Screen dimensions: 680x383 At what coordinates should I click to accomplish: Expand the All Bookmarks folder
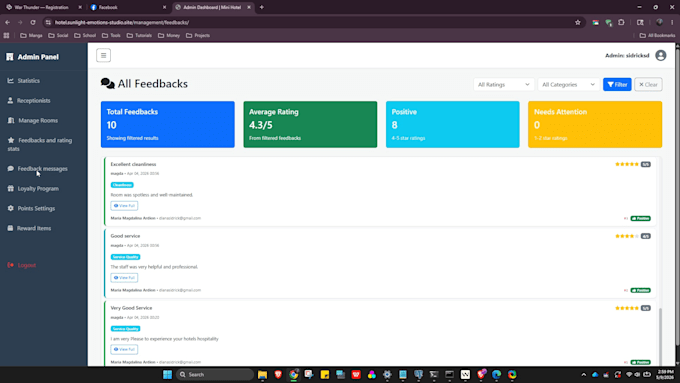pyautogui.click(x=657, y=36)
